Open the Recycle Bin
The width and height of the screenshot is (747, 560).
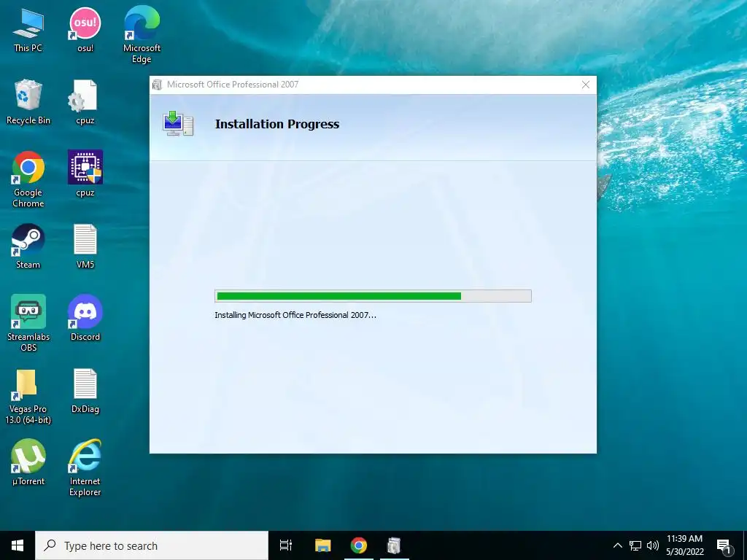point(28,102)
